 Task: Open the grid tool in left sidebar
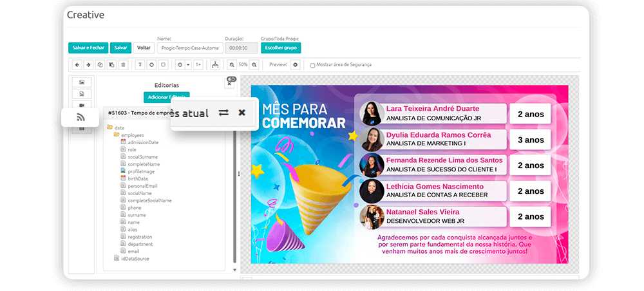(x=82, y=129)
